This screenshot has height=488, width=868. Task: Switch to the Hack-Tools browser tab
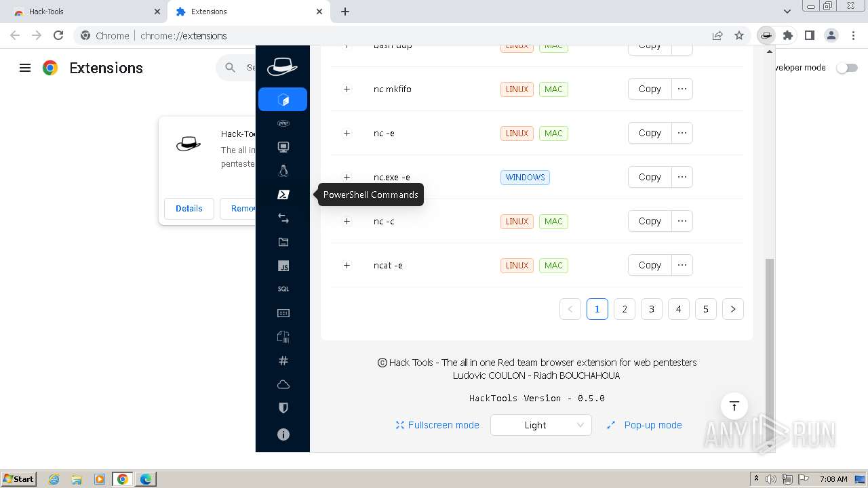click(84, 12)
